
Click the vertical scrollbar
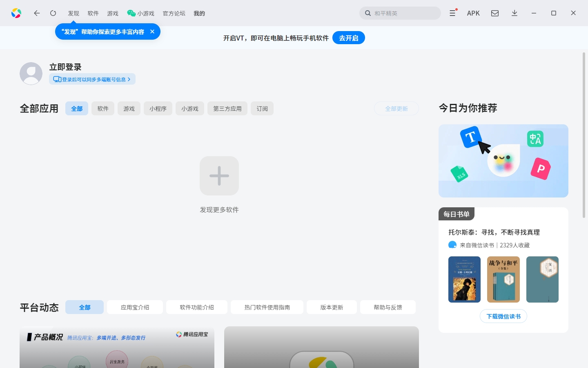[x=584, y=135]
